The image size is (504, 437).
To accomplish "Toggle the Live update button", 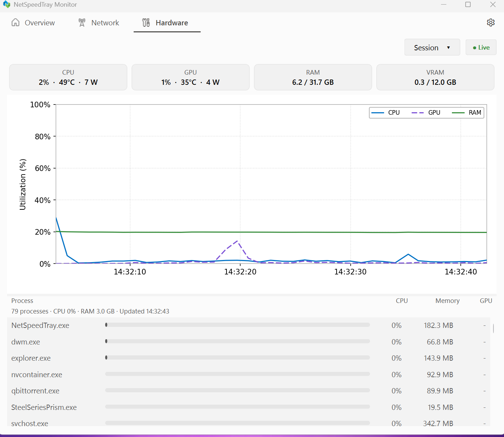I will 481,47.
